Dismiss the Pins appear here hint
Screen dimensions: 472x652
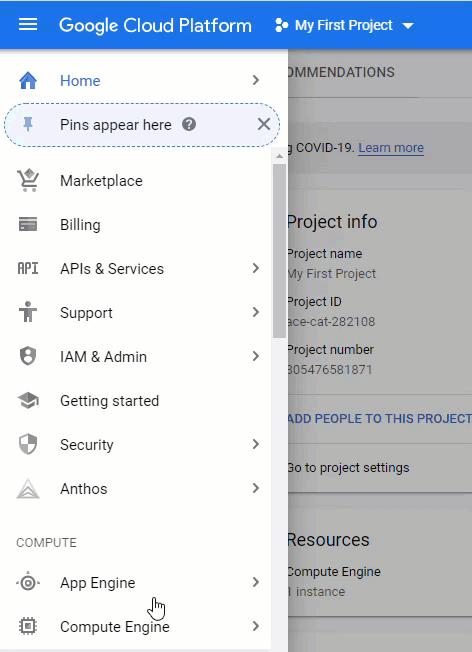264,124
